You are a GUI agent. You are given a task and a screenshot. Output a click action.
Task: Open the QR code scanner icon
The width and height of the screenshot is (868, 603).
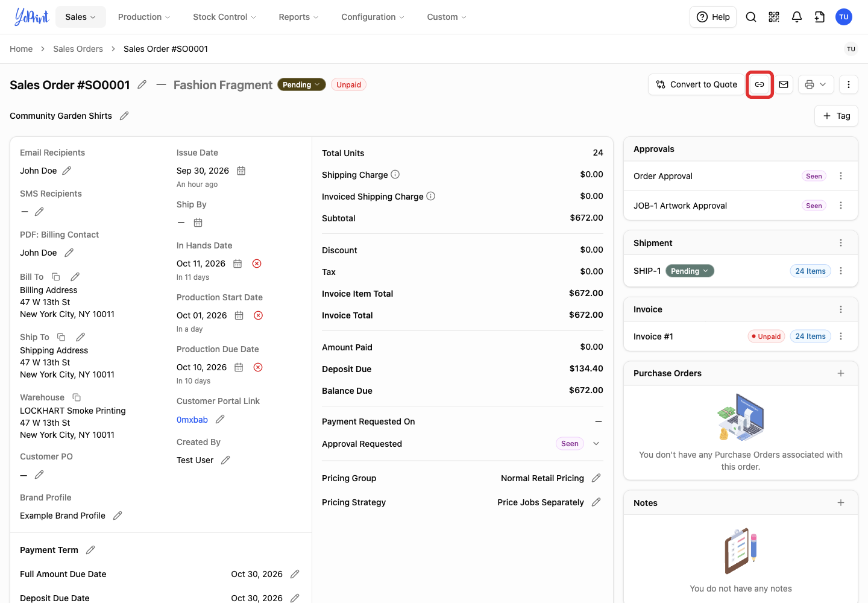point(774,17)
